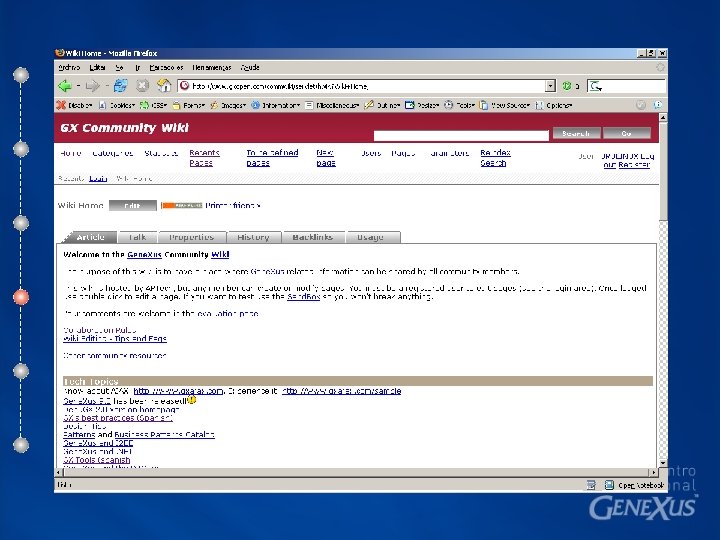Open the Options toolbar dropdown
The height and width of the screenshot is (540, 720).
point(554,105)
